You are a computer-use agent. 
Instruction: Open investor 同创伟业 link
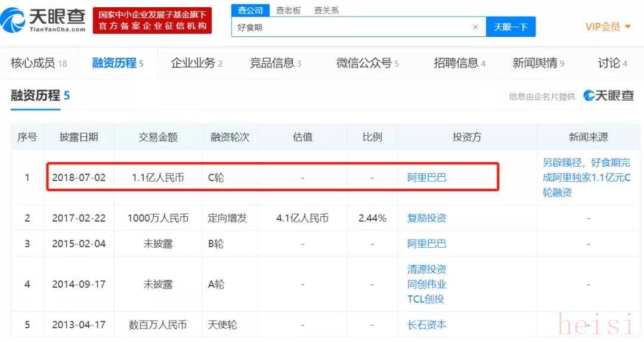[426, 284]
